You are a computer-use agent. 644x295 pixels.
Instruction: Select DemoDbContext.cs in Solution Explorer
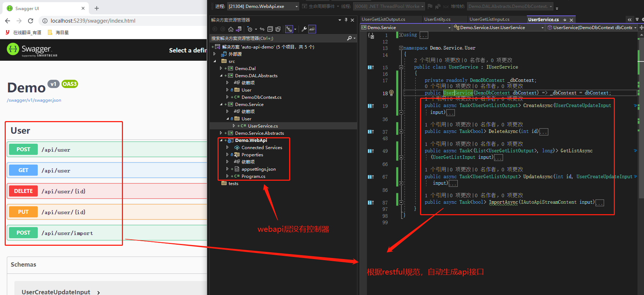261,97
